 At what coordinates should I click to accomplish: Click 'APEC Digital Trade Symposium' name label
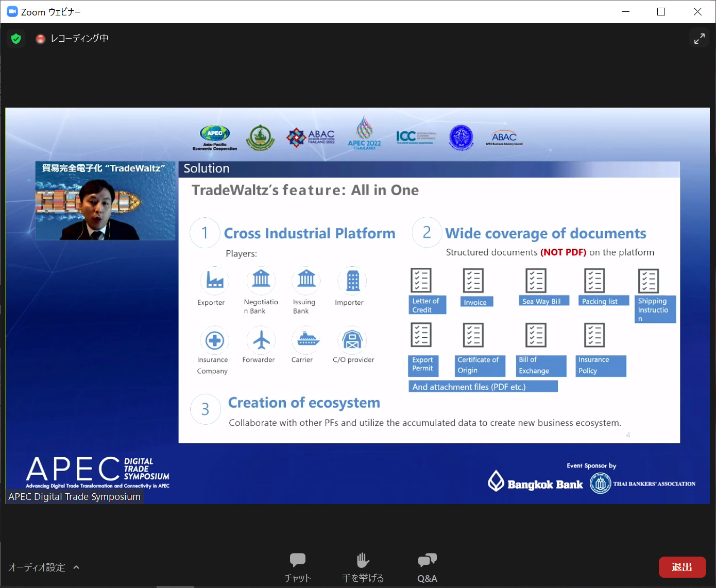tap(74, 497)
